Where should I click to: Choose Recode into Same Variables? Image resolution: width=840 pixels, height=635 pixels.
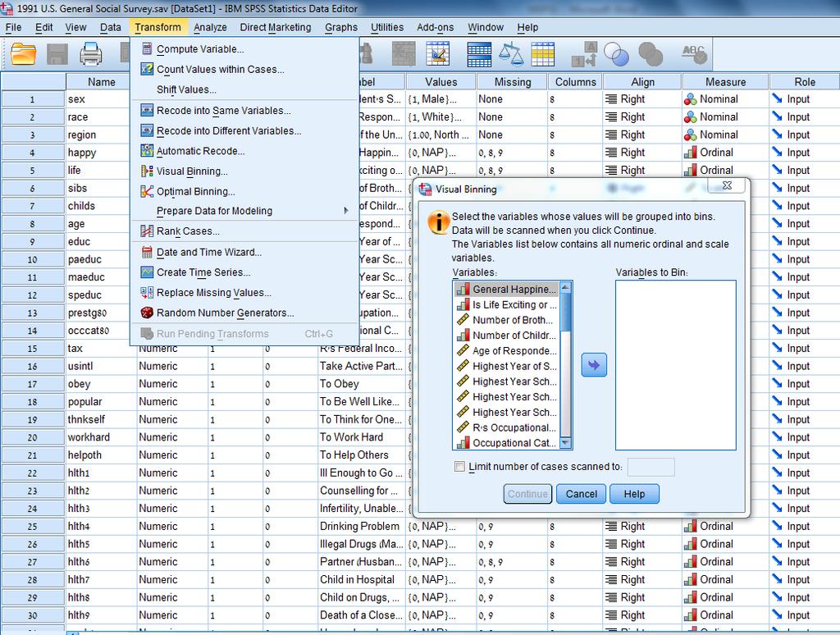coord(244,111)
